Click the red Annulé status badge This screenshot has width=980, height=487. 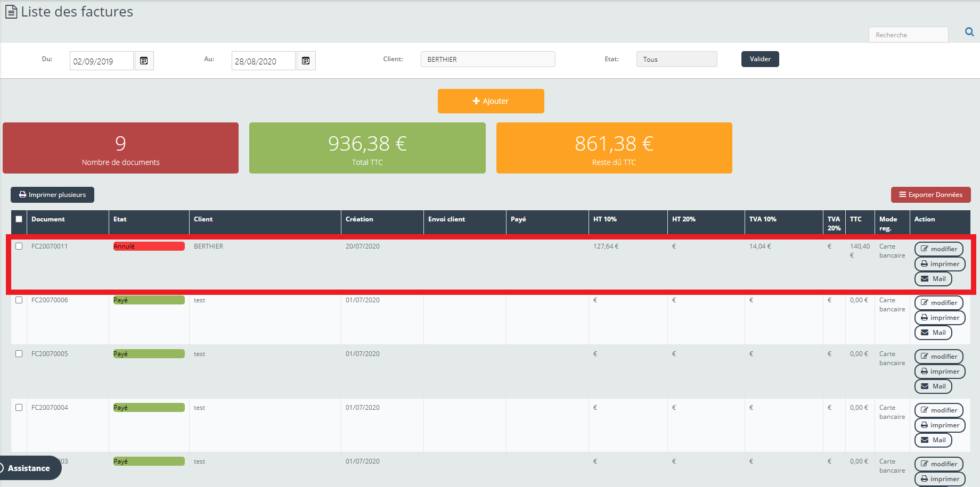click(149, 246)
